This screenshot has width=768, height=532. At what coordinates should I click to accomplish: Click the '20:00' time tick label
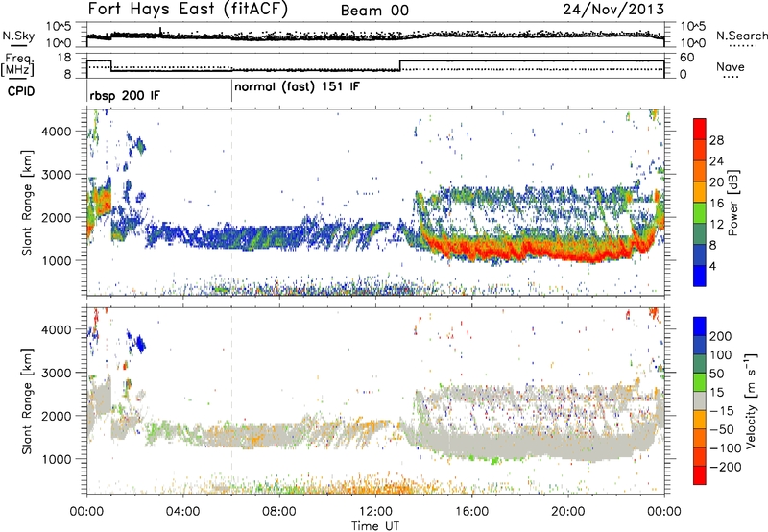(x=568, y=512)
